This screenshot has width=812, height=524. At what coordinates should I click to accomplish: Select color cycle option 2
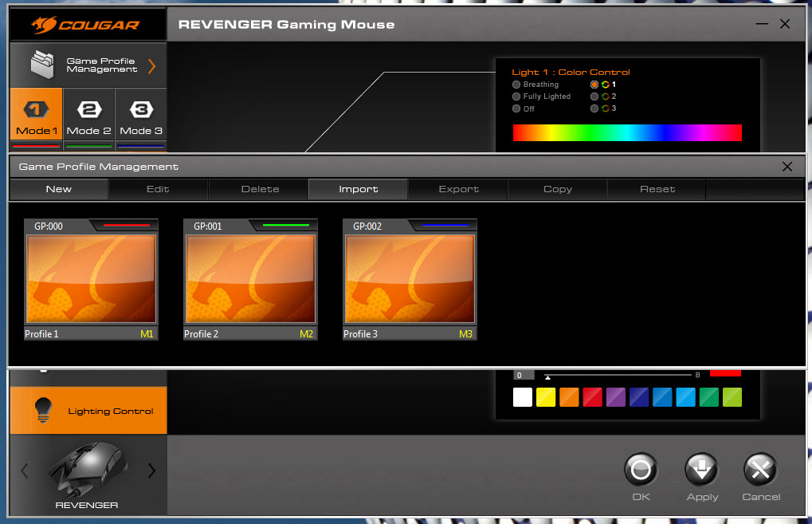click(594, 97)
